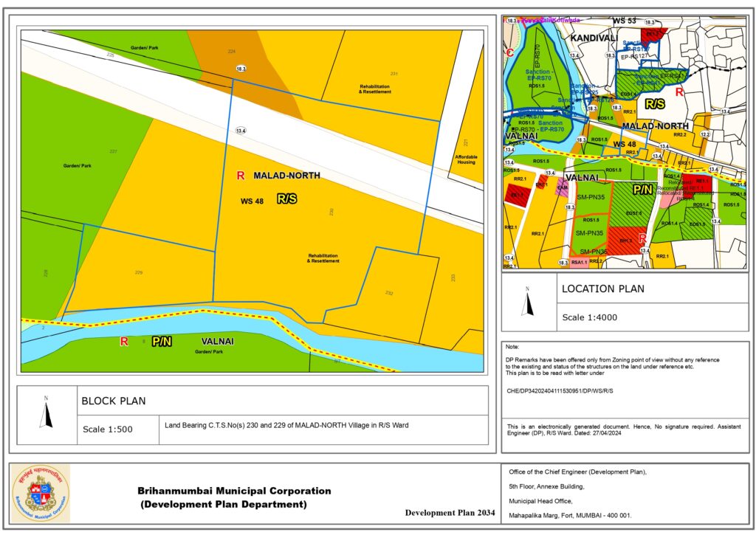Click the red R marker left of P/N in block plan

pos(124,341)
